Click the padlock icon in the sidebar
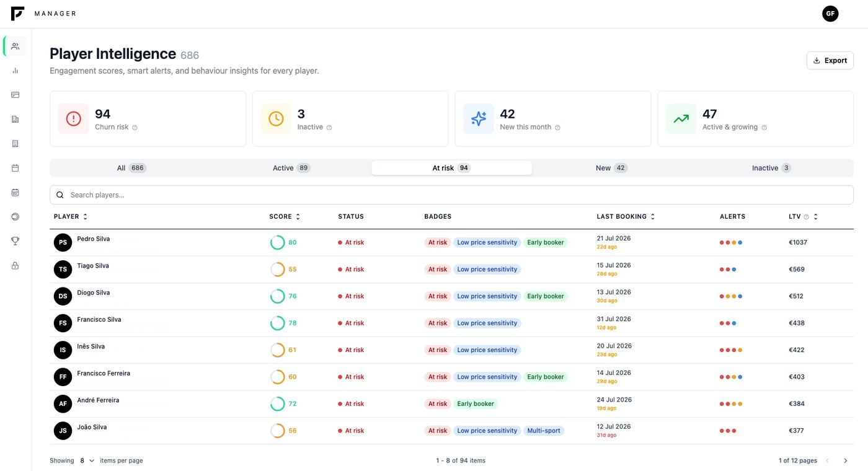Image resolution: width=868 pixels, height=471 pixels. click(15, 265)
